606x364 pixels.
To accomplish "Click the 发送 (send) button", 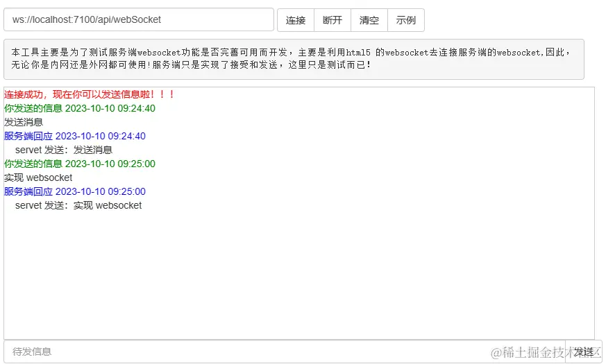I will (584, 352).
